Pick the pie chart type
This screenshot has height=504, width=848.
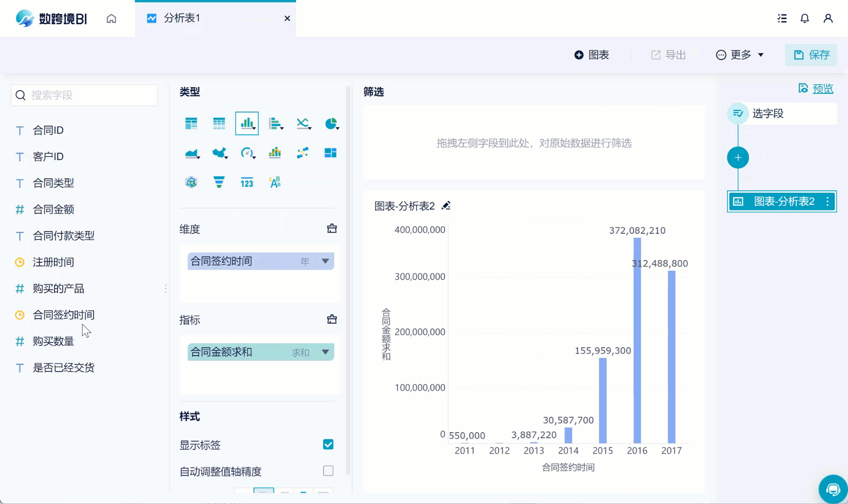pos(331,123)
